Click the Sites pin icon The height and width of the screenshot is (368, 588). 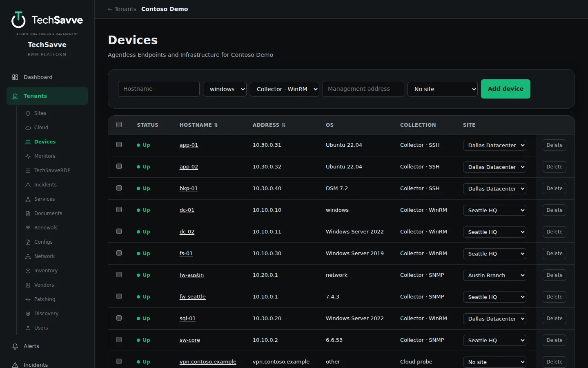tap(28, 113)
